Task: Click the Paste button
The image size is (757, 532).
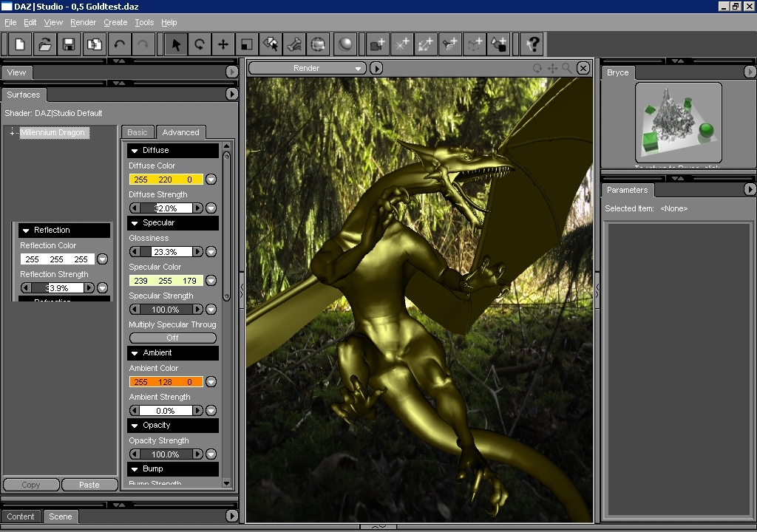Action: click(89, 485)
